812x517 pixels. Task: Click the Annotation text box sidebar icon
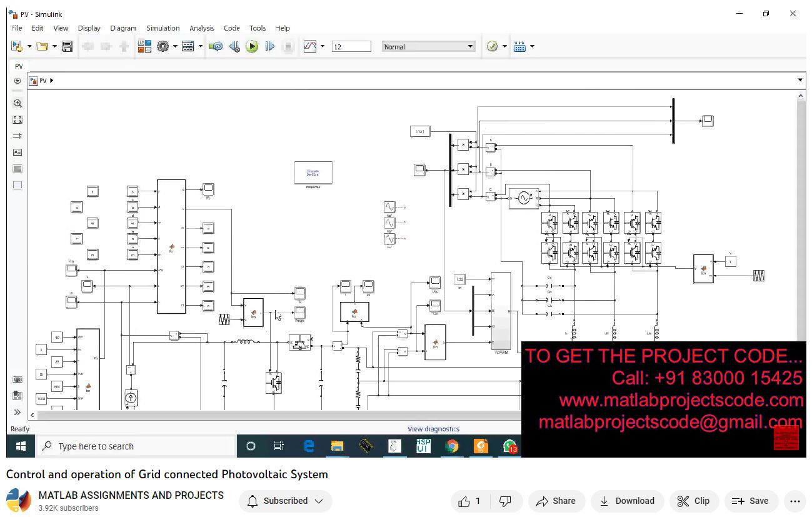18,152
